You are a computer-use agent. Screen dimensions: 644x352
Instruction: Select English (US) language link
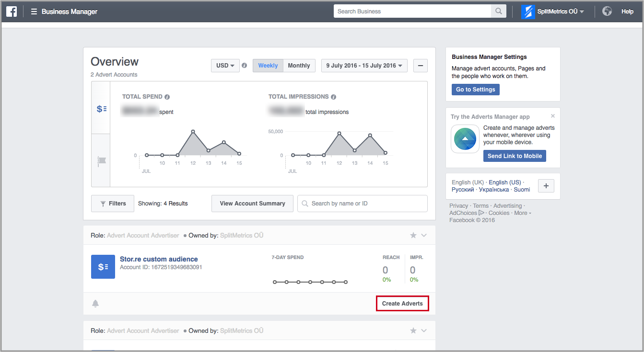pos(504,182)
